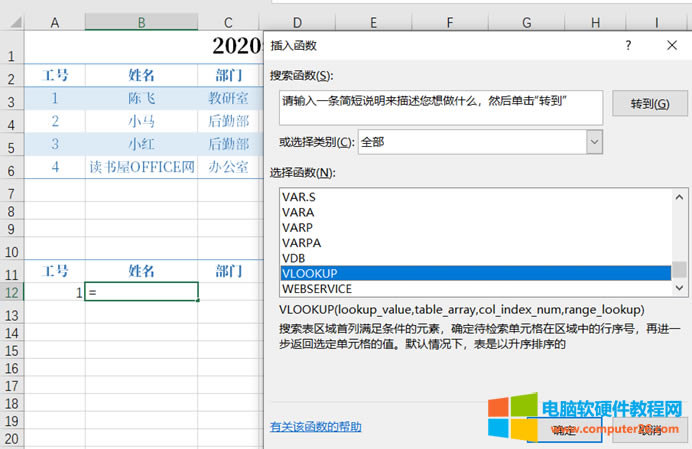Close the Insert Function dialog
Viewport: 692px width, 449px height.
point(671,46)
